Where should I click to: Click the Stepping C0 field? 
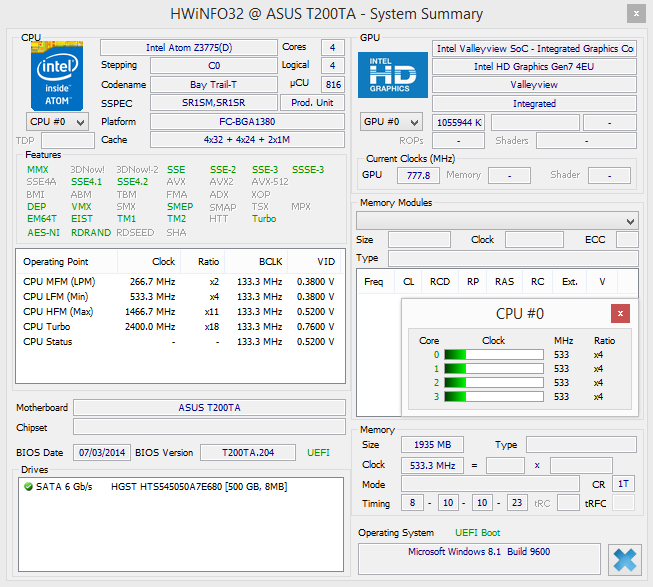click(x=214, y=66)
